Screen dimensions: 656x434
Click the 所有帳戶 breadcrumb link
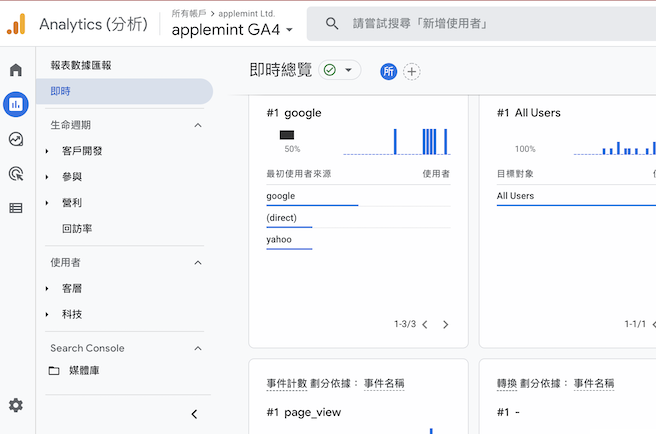pos(189,13)
